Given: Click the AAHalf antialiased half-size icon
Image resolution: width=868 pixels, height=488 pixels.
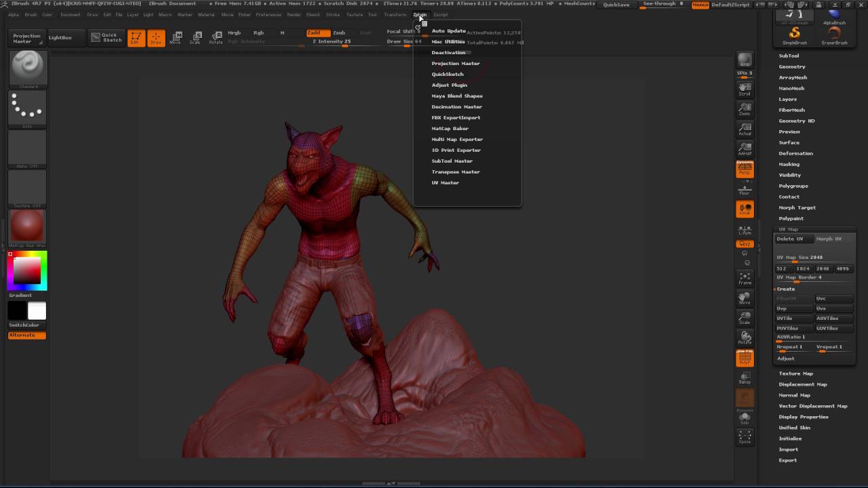Looking at the screenshot, I should pyautogui.click(x=745, y=149).
